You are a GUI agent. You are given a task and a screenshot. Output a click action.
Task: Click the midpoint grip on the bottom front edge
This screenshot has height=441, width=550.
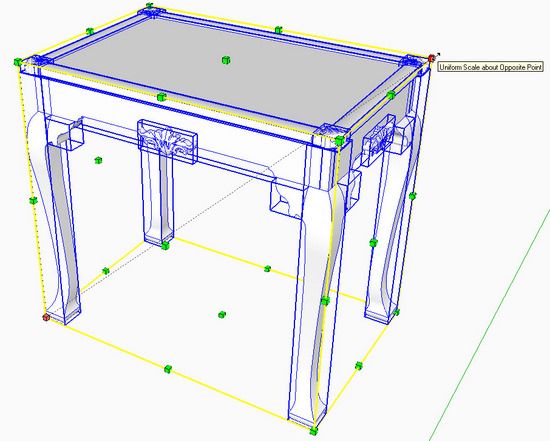pos(168,369)
